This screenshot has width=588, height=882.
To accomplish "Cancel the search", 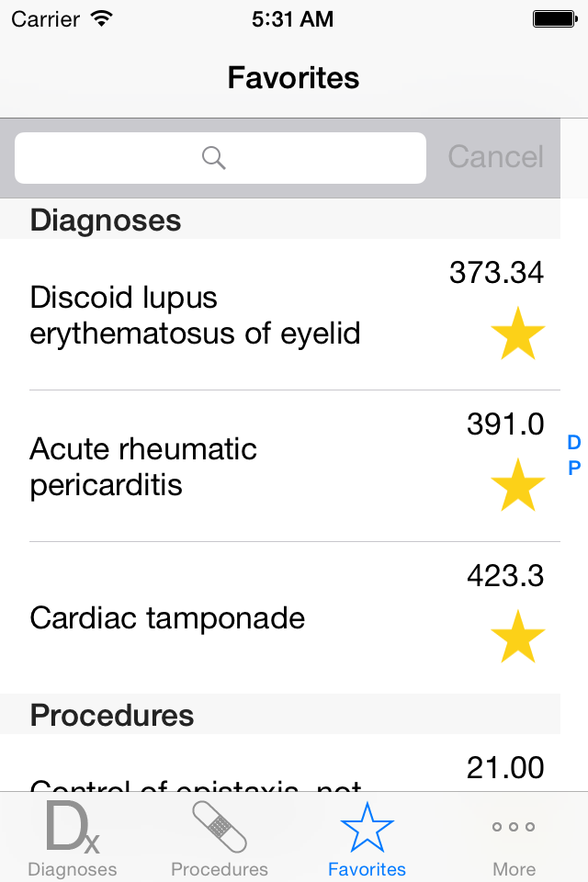I will pyautogui.click(x=496, y=156).
